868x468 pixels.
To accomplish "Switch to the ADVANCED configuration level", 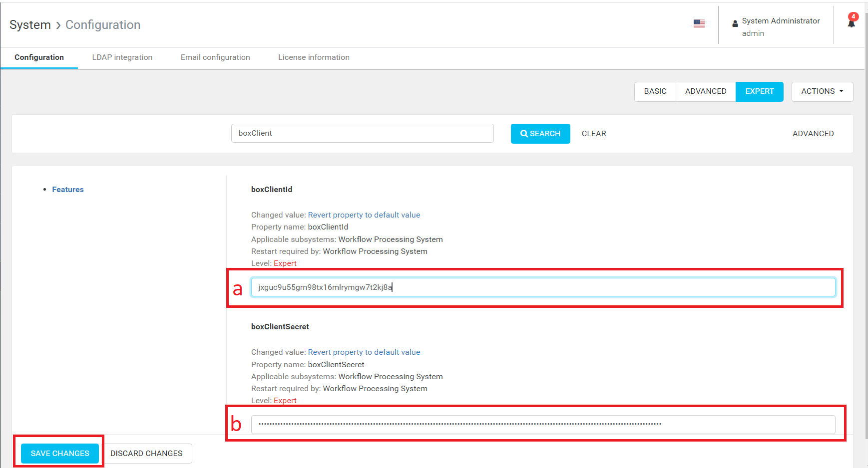I will 705,91.
